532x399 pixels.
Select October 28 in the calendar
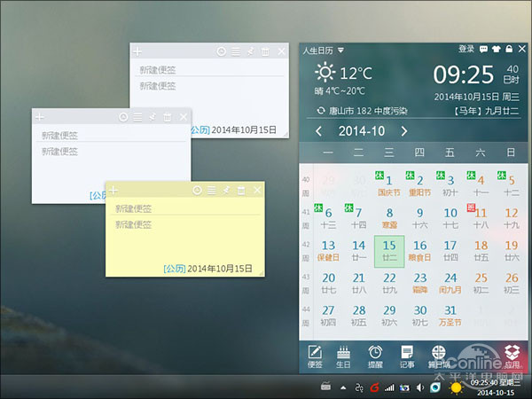click(358, 316)
